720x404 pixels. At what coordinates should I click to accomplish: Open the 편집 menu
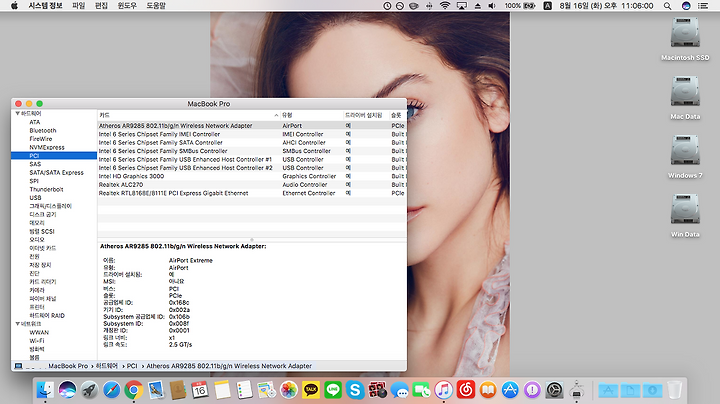point(101,6)
